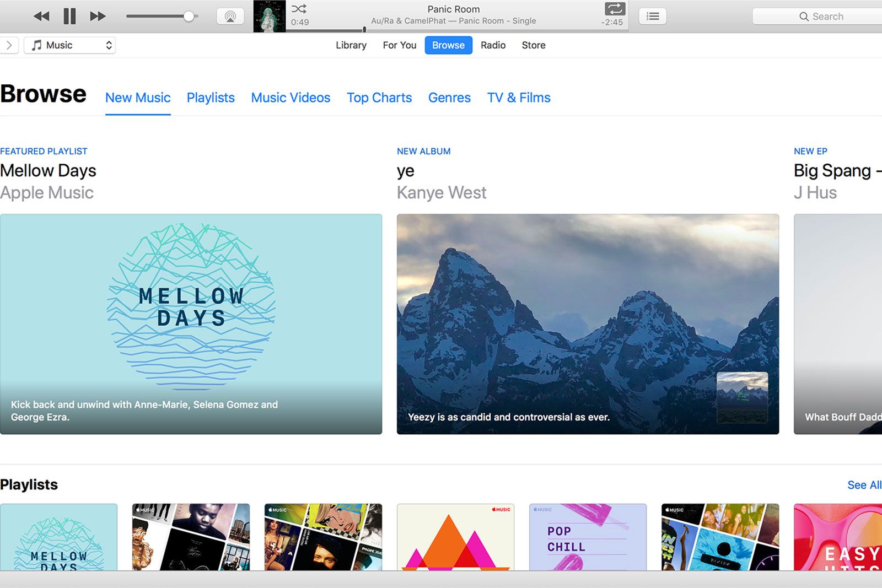Click the music note icon
882x588 pixels.
click(36, 45)
